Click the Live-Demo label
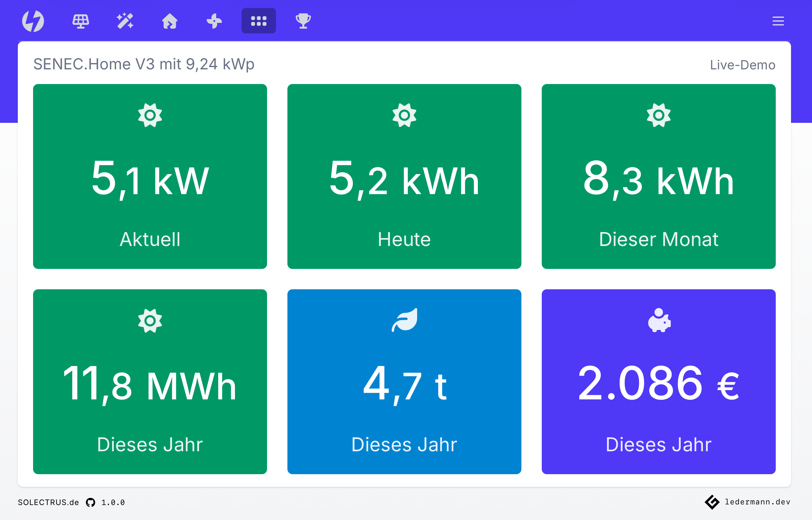Viewport: 812px width, 520px height. pos(742,65)
